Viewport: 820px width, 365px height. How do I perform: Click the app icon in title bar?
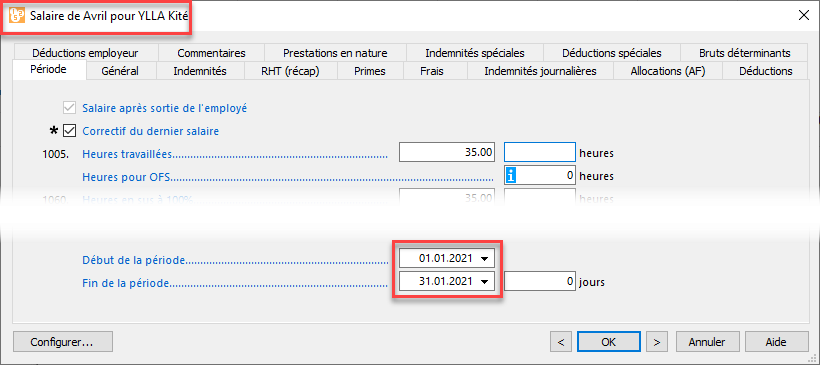coord(17,15)
